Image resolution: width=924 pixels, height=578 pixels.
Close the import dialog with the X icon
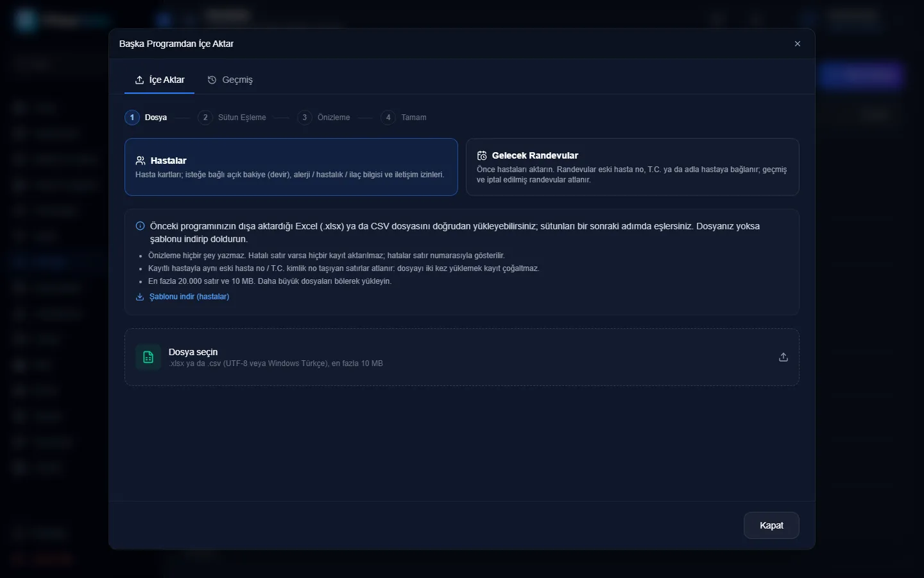(x=798, y=44)
